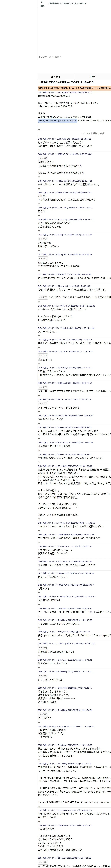Image resolution: width=111 pixels, height=868 pixels.
Task: Click the reply arrow under post 0487
Action: point(39,531)
